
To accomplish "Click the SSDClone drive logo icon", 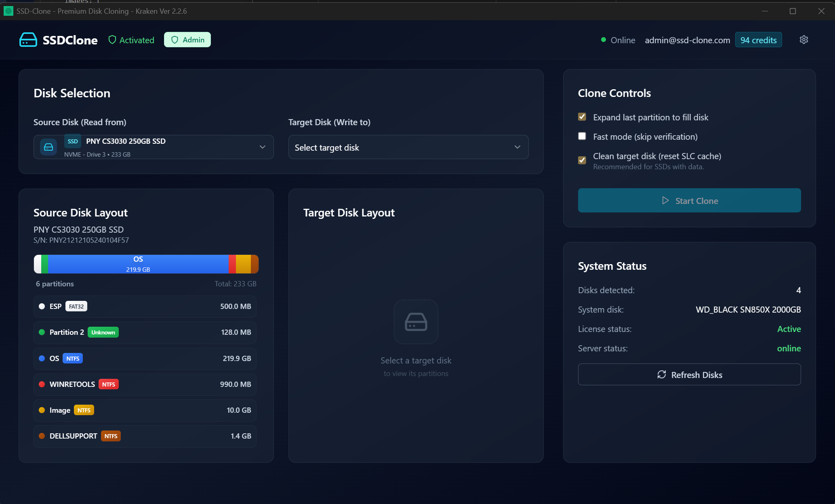I will point(28,40).
